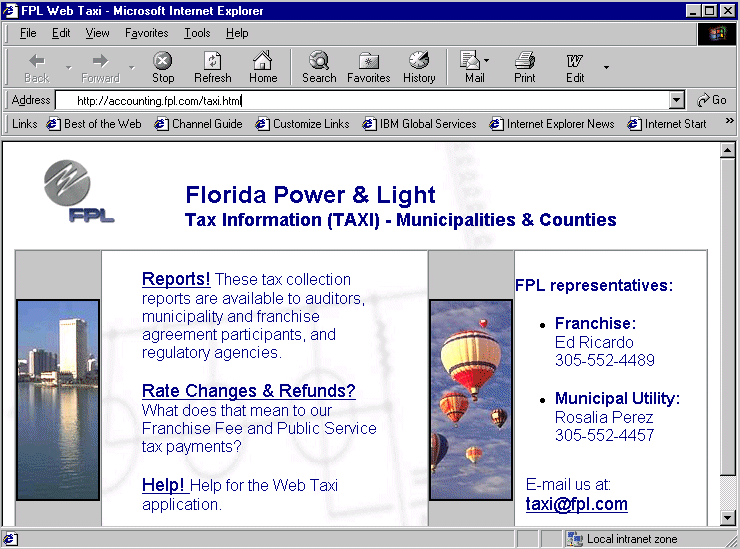Image resolution: width=740 pixels, height=549 pixels.
Task: Go to the Home page icon
Action: 263,68
